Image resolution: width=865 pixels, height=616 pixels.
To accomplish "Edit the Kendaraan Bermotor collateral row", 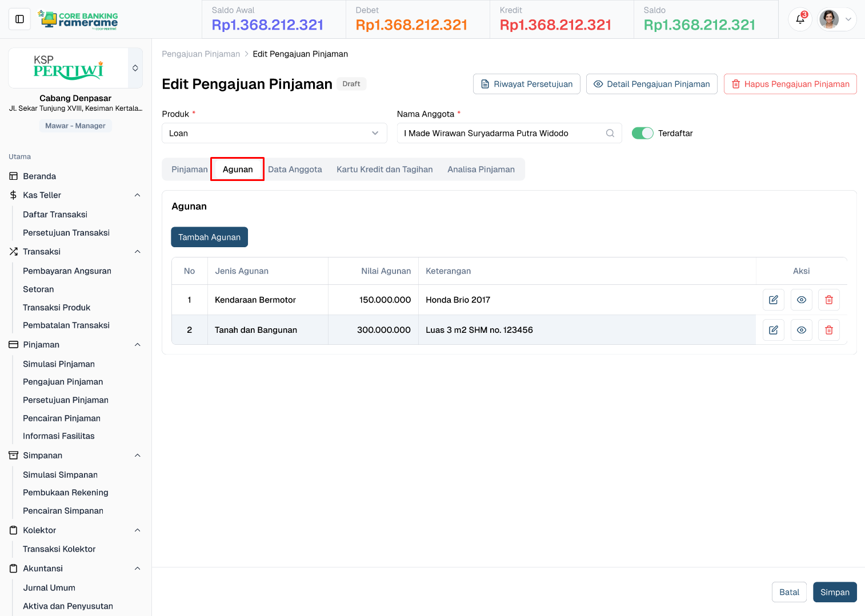I will point(773,300).
